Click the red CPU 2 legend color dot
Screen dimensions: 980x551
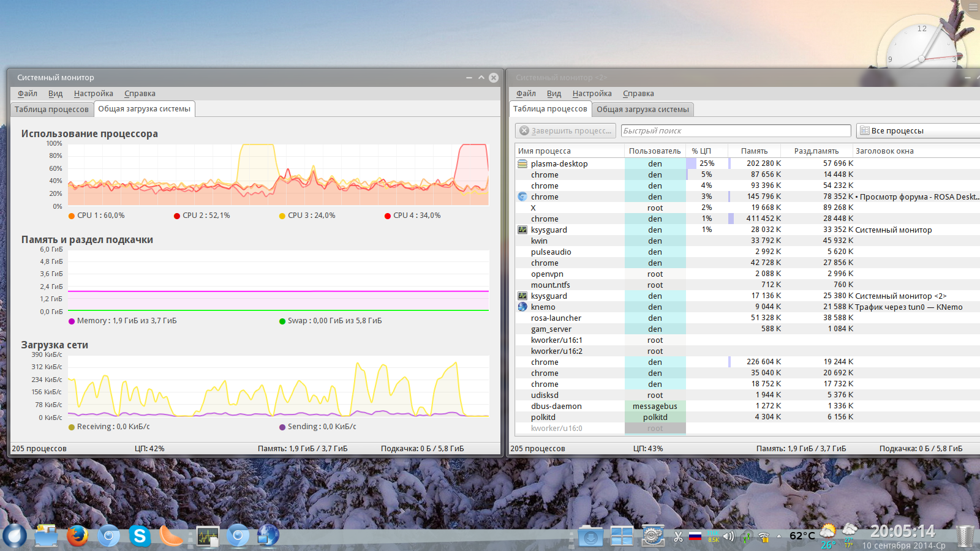[177, 216]
